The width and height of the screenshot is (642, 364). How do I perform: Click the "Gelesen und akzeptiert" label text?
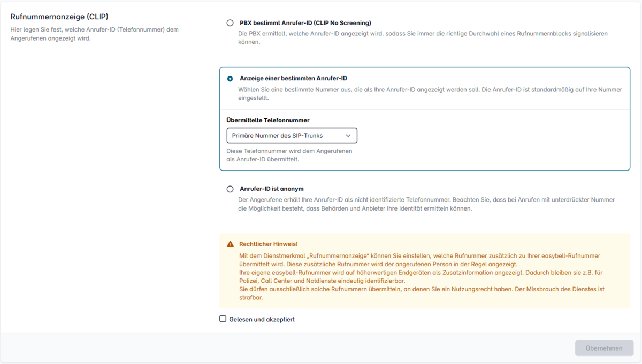click(262, 320)
